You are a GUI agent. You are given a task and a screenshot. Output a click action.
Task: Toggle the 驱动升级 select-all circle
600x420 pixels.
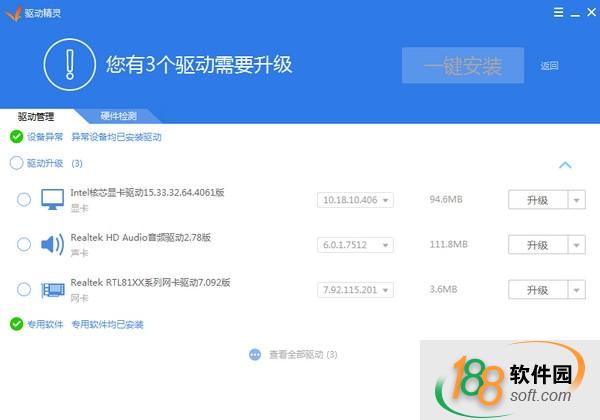(16, 163)
